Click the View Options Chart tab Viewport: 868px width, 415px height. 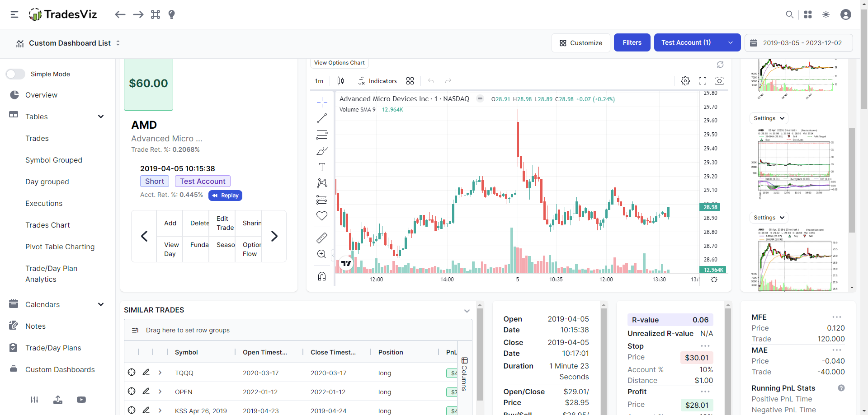click(x=340, y=63)
